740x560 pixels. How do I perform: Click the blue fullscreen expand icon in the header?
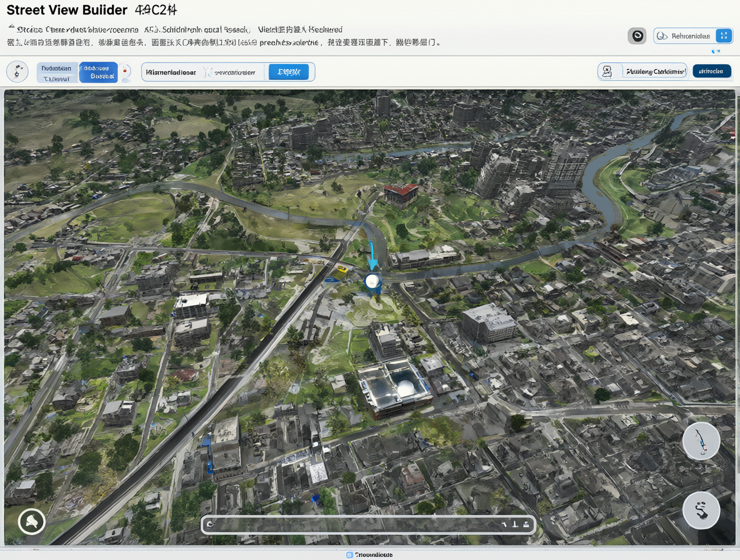click(724, 36)
